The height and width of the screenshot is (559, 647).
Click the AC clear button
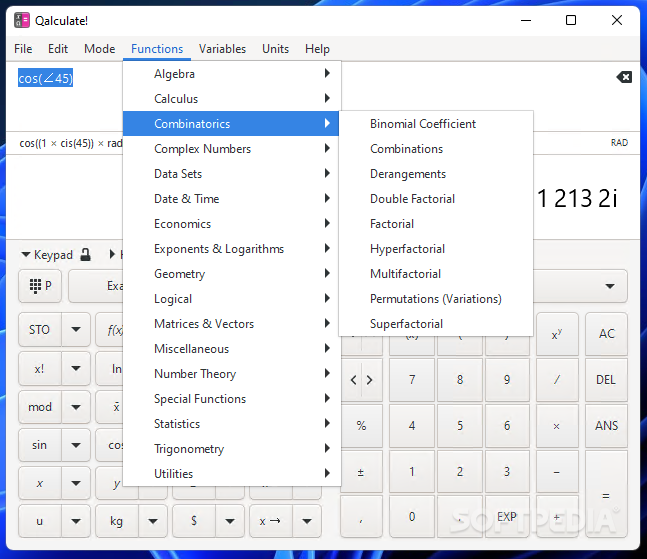click(x=606, y=333)
